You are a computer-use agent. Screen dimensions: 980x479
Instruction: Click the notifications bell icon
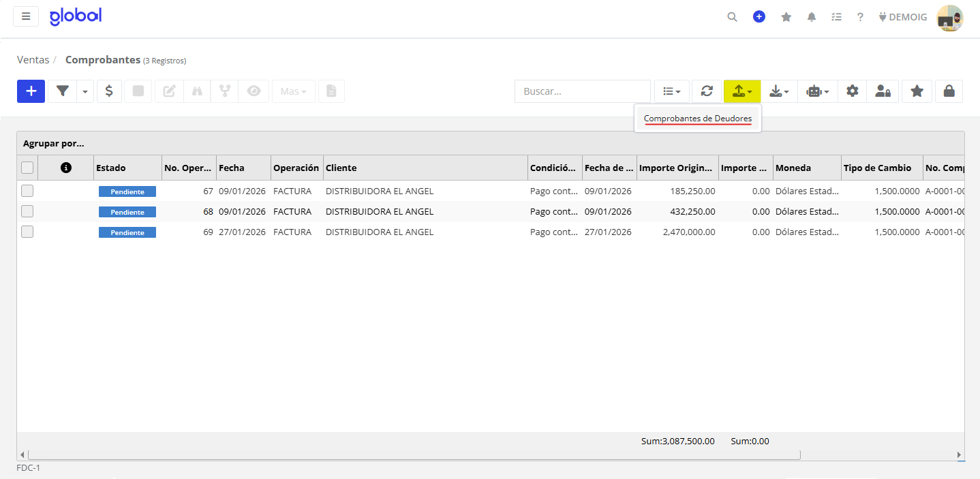pos(811,17)
